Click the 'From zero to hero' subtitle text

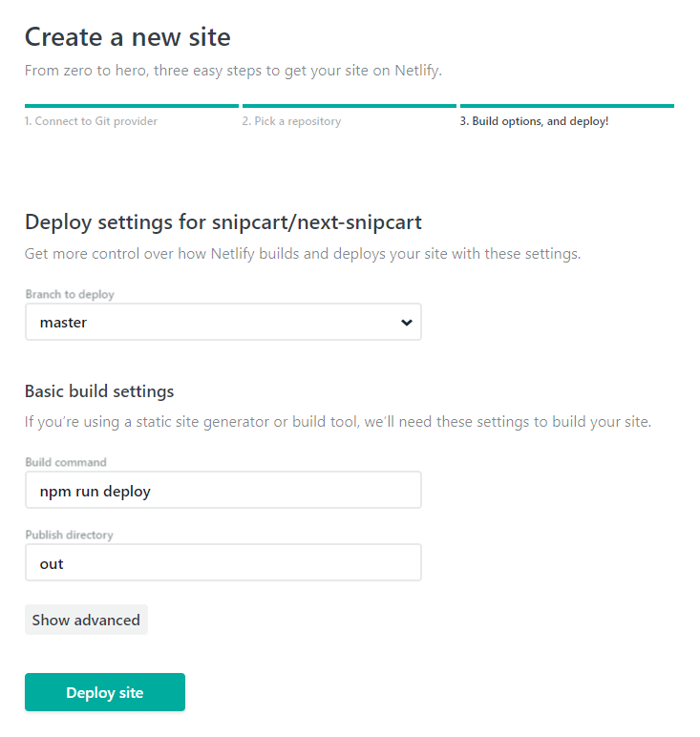click(233, 70)
